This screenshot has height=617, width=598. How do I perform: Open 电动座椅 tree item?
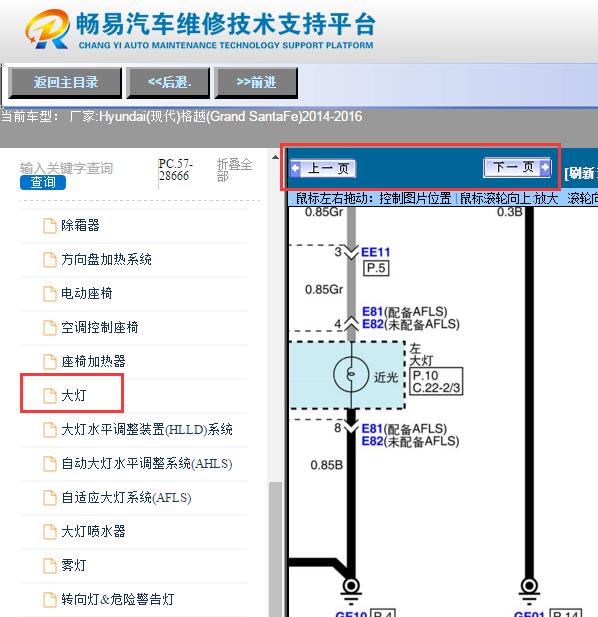pos(87,294)
